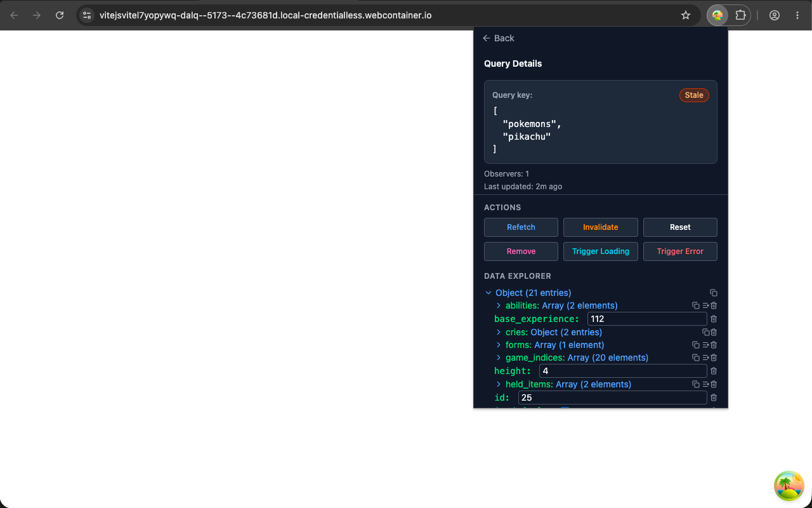Viewport: 812px width, 508px height.
Task: Focus the browser address bar URL
Action: click(x=265, y=15)
